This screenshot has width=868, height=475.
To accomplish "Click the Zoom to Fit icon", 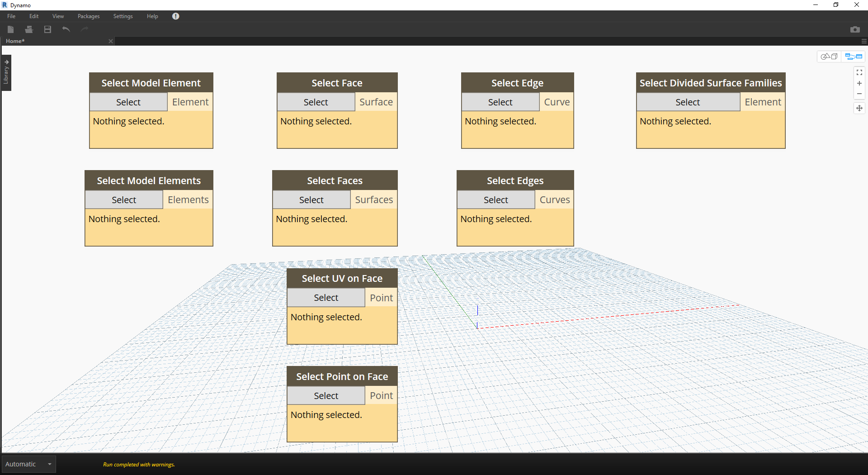I will pos(859,72).
